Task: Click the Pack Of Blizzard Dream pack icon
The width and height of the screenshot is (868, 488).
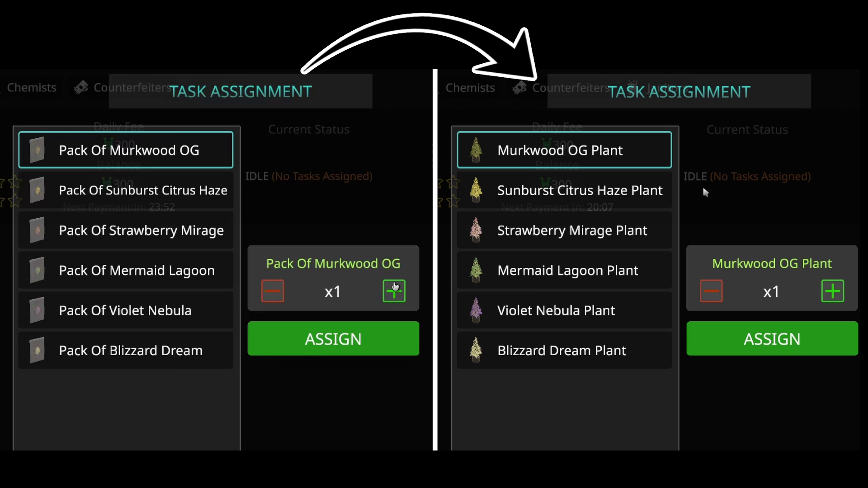Action: 37,351
